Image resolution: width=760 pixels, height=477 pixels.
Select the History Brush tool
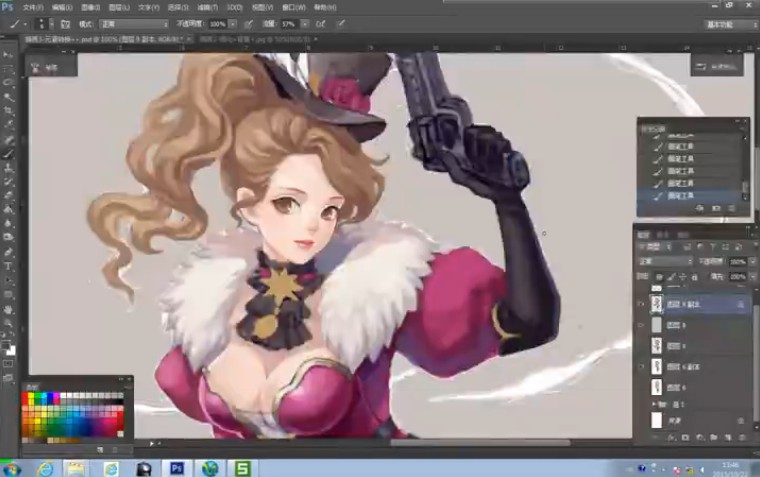(x=8, y=182)
